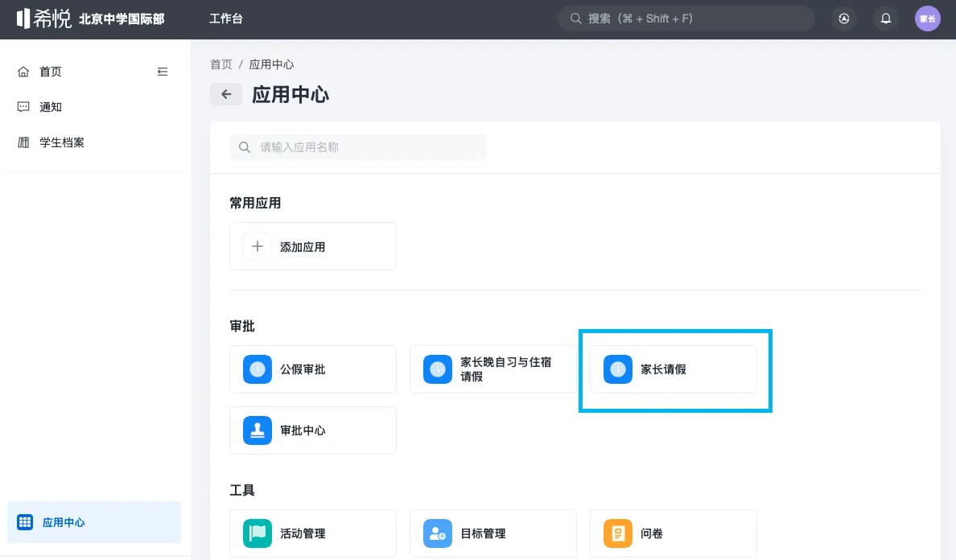This screenshot has width=956, height=560.
Task: Click the 目标管理 people icon
Action: (437, 533)
